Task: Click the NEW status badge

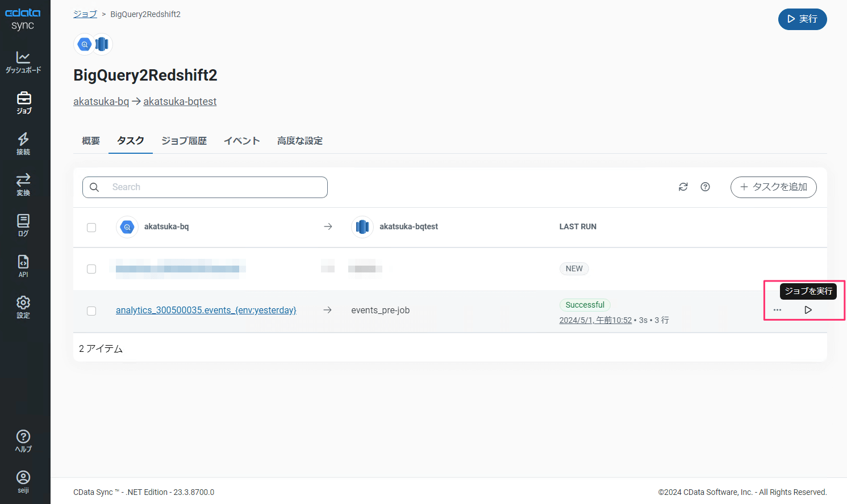Action: [x=574, y=268]
